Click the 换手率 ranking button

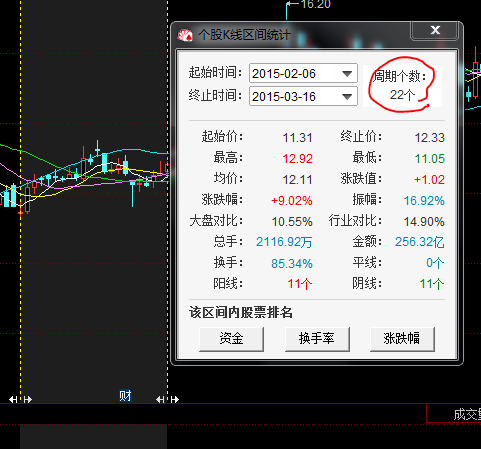(x=317, y=339)
